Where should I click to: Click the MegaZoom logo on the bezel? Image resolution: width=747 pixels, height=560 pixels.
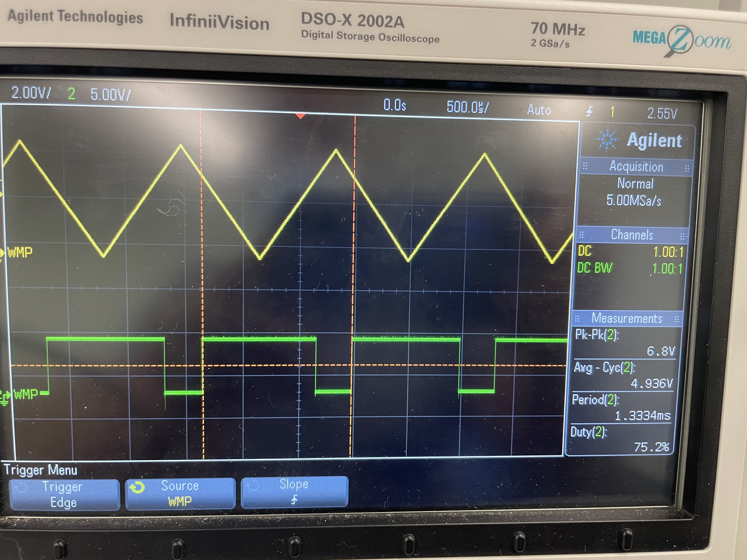[681, 41]
